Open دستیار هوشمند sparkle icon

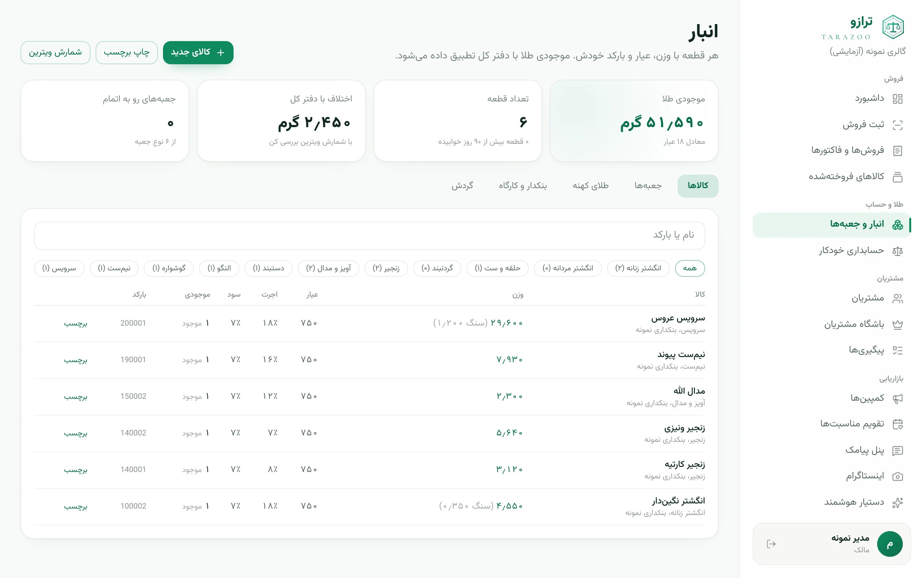point(897,502)
